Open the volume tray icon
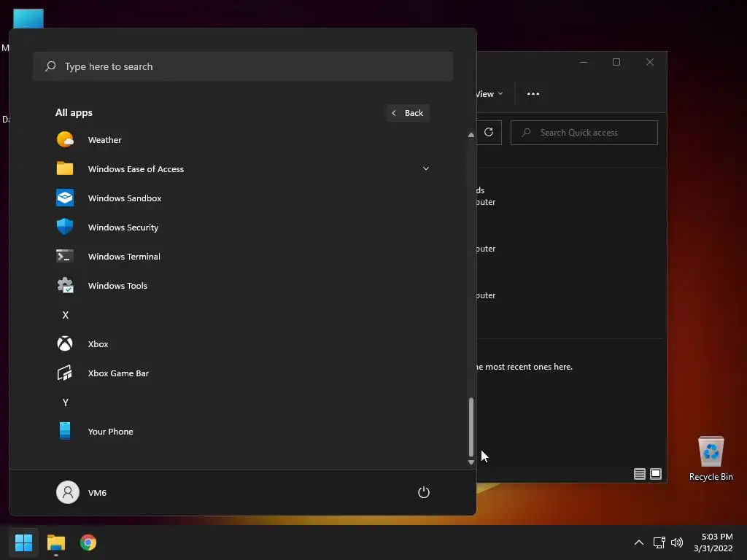 [x=676, y=542]
